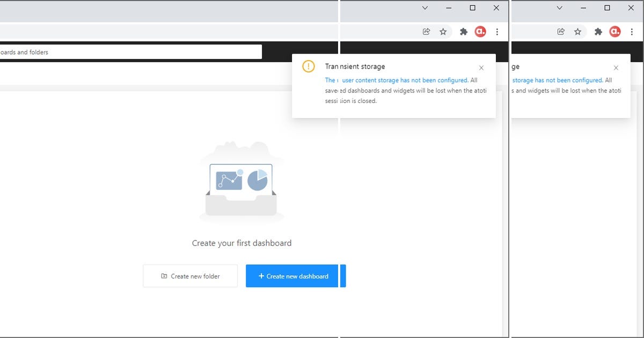Image resolution: width=644 pixels, height=338 pixels.
Task: Bookmark the page with the middle pane star icon
Action: pyautogui.click(x=443, y=32)
